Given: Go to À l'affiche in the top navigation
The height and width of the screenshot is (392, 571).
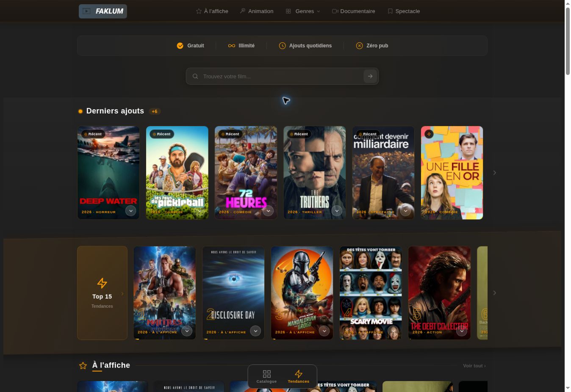Looking at the screenshot, I should point(212,11).
